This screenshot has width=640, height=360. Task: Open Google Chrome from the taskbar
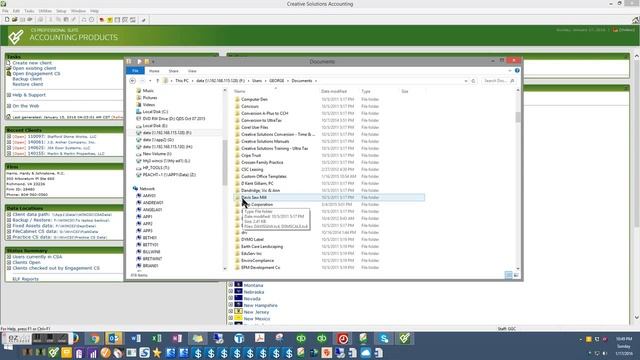pyautogui.click(x=95, y=338)
